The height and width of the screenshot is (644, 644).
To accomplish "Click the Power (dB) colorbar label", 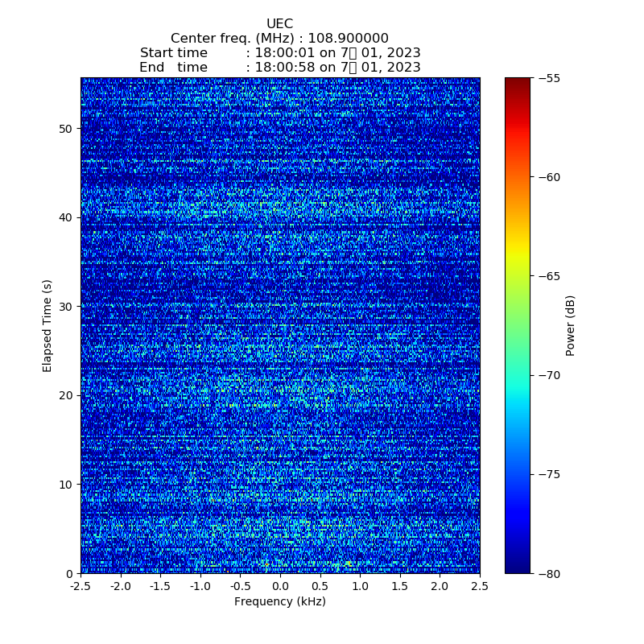I will tap(571, 326).
